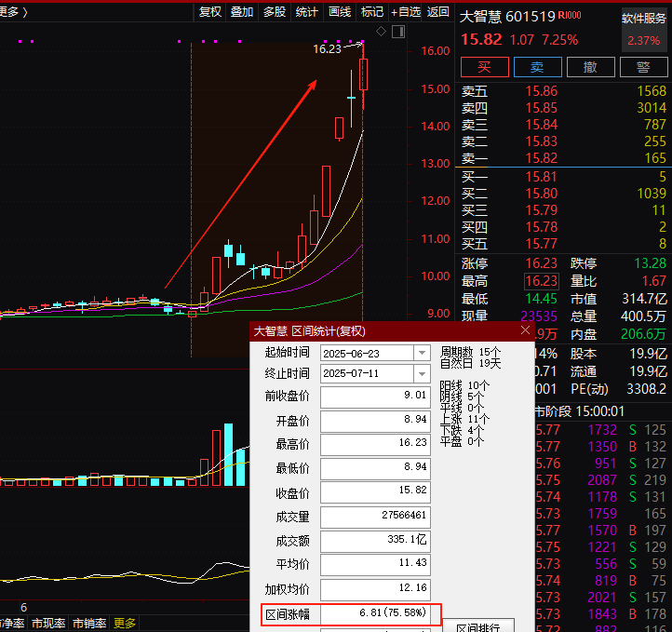Screen dimensions: 672x632
Task: Click the 成交额 field 335.1亿
Action: (x=375, y=541)
